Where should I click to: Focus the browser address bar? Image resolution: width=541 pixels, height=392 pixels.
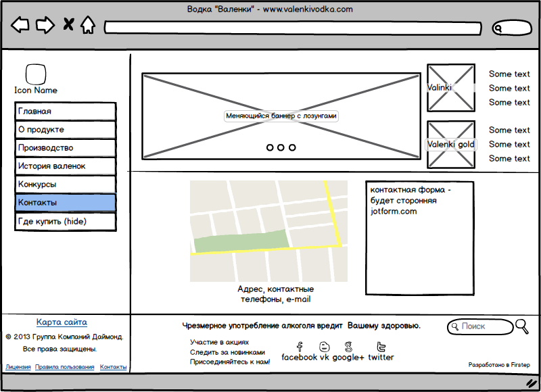coord(293,28)
